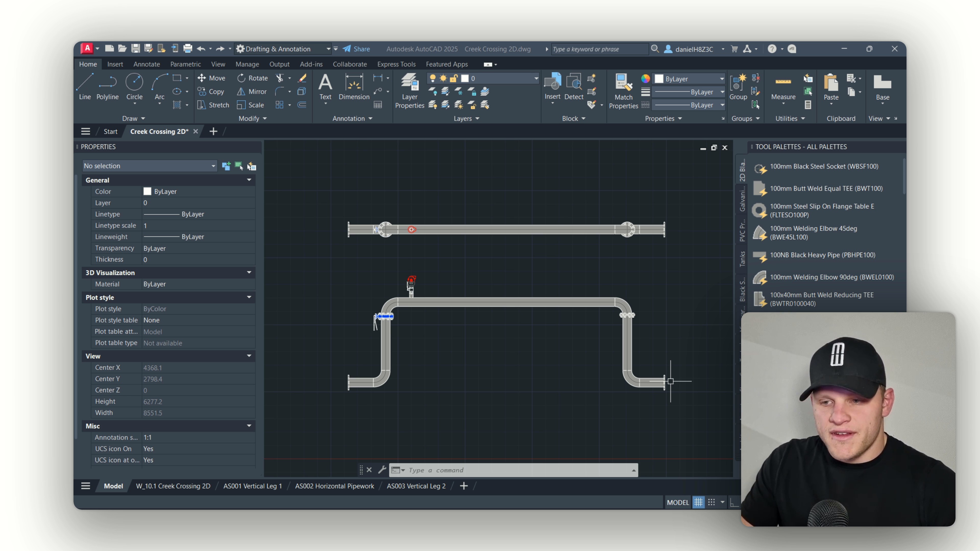Click the Match Properties tool

tap(623, 91)
